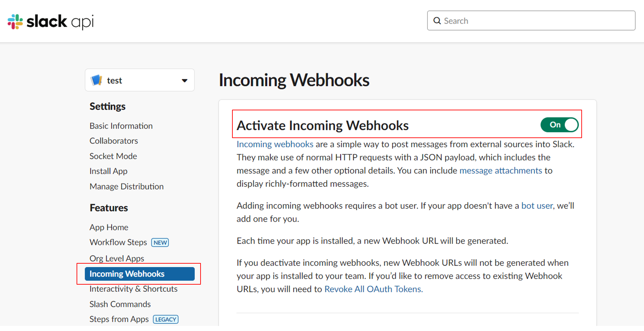Open Basic Information settings
The height and width of the screenshot is (331, 644).
[x=121, y=126]
